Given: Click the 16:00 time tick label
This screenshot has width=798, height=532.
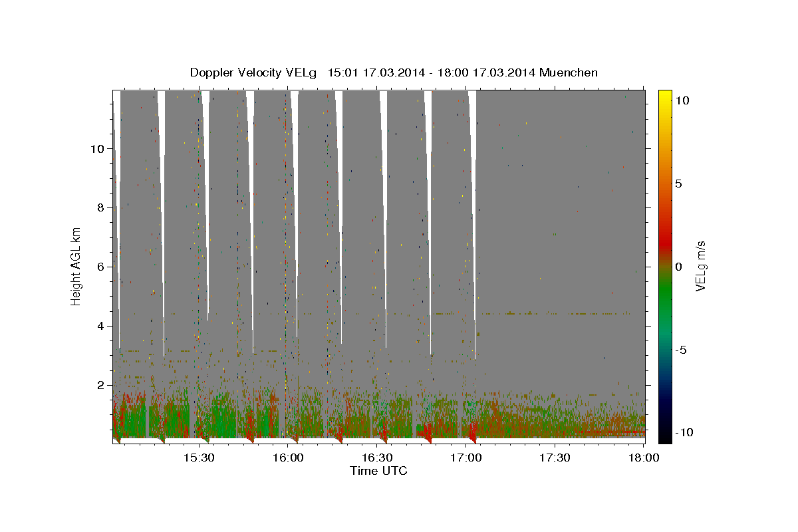Looking at the screenshot, I should click(x=287, y=458).
